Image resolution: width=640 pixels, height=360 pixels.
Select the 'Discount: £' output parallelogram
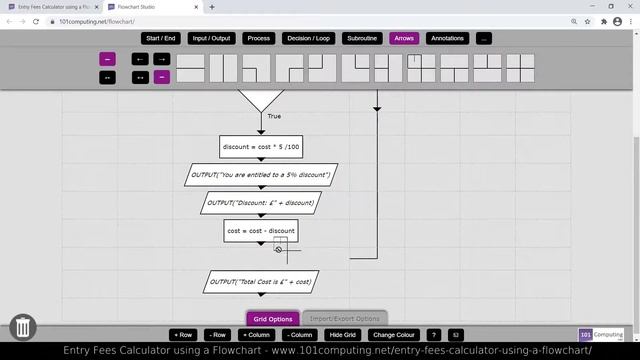click(x=261, y=203)
